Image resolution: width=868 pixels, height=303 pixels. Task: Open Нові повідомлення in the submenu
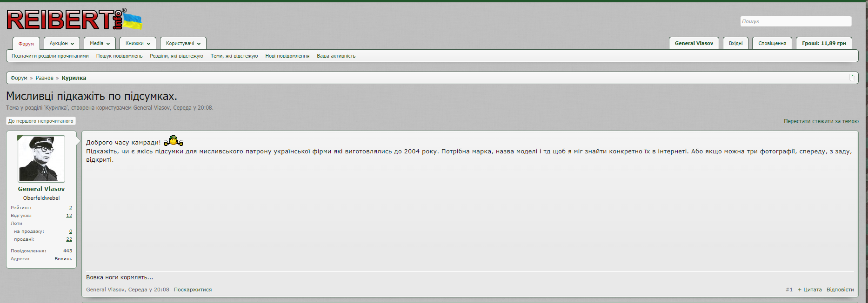click(287, 56)
